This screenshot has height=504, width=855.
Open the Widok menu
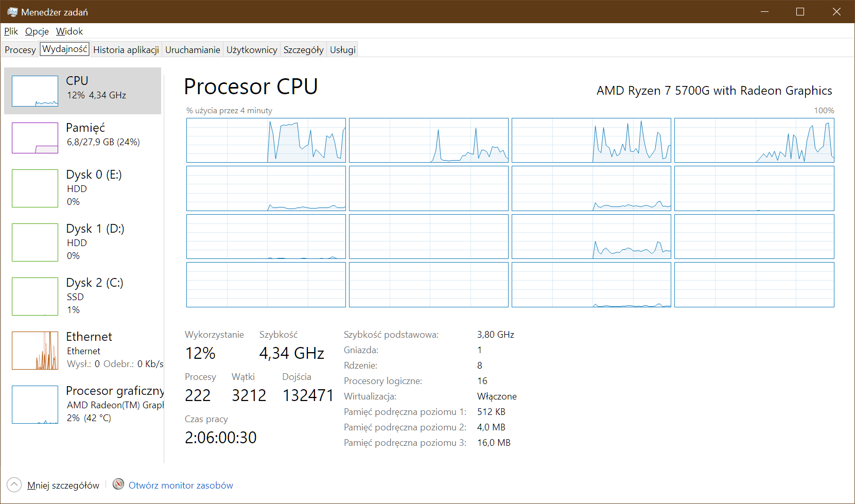[x=69, y=31]
